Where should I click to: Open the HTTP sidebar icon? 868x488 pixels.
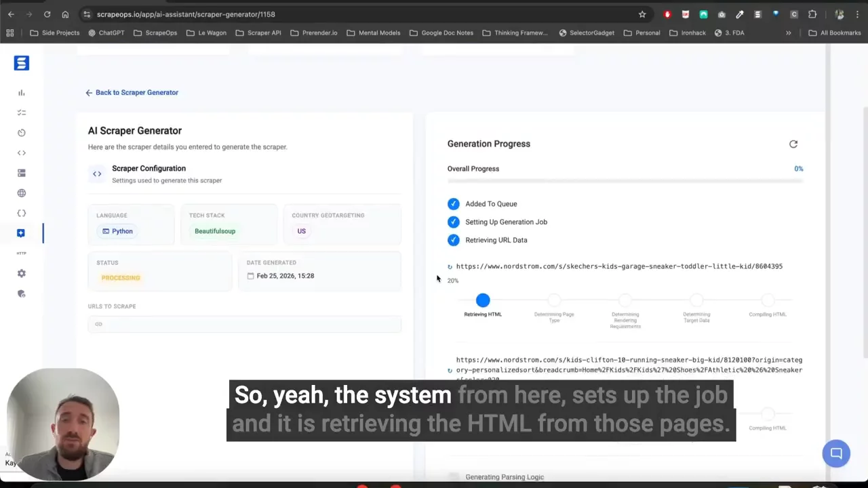pos(21,253)
